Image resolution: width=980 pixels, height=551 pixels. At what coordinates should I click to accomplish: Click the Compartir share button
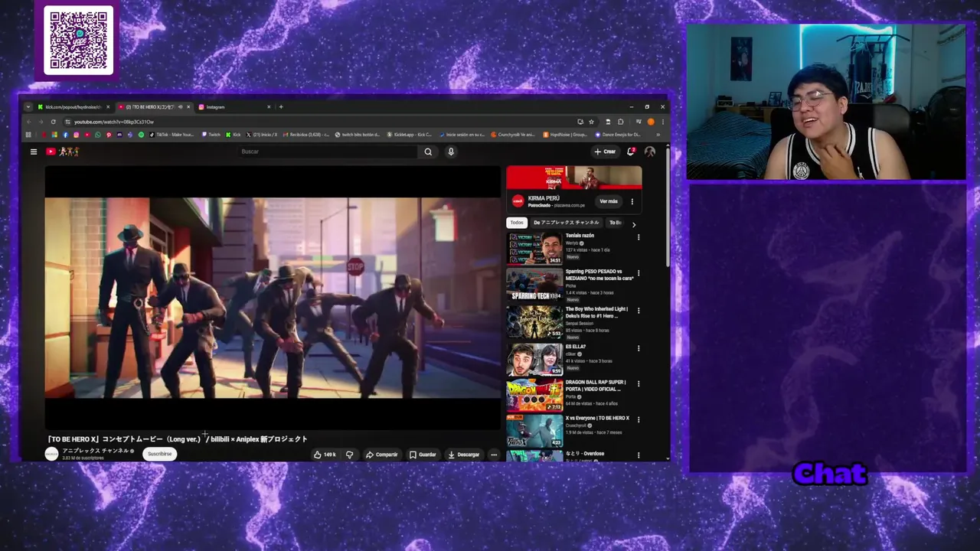[x=381, y=455]
